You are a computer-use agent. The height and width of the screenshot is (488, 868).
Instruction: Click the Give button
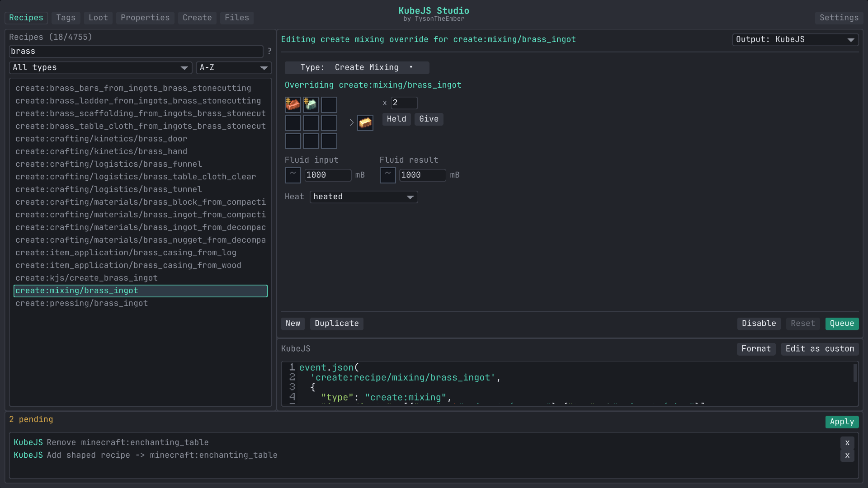point(429,119)
